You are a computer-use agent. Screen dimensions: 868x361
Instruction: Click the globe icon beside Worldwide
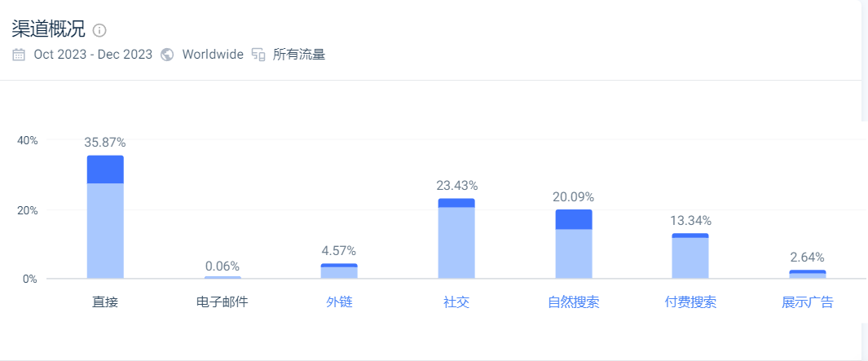coord(166,55)
